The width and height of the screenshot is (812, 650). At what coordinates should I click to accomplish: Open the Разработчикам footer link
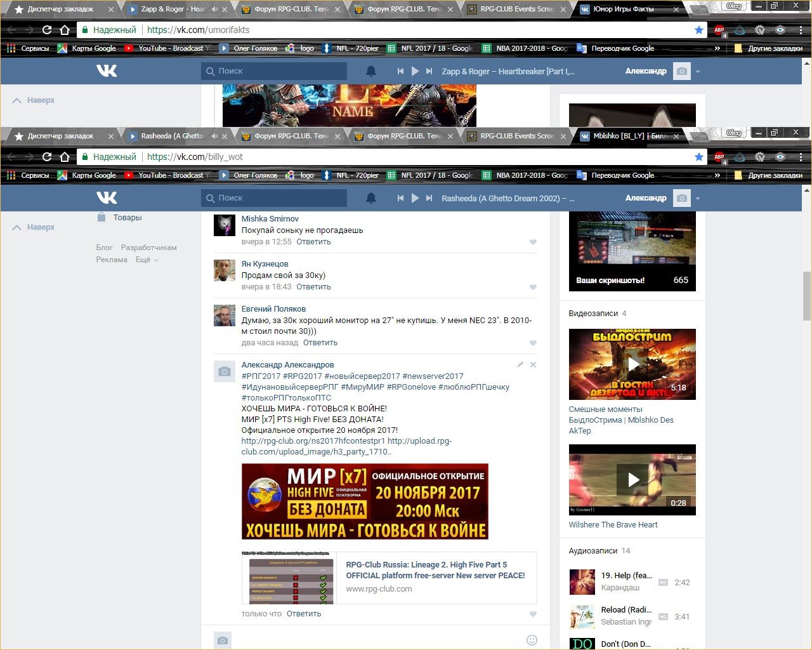coord(148,248)
